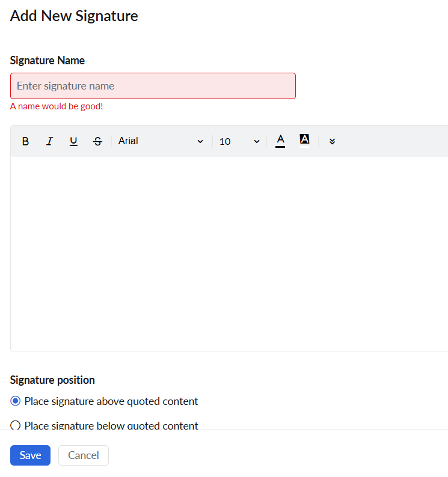Apply strikethrough to signature text
Image resolution: width=448 pixels, height=477 pixels.
(97, 141)
